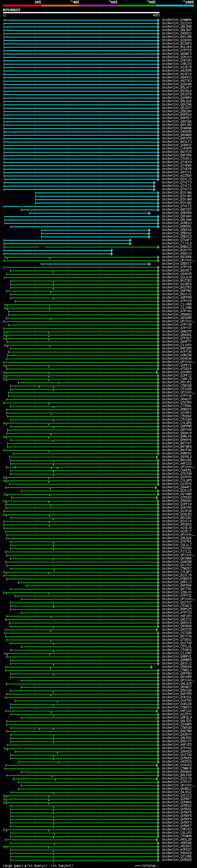Click the label UniRef100_Q70EV9
197x868 pixels.
177,162
